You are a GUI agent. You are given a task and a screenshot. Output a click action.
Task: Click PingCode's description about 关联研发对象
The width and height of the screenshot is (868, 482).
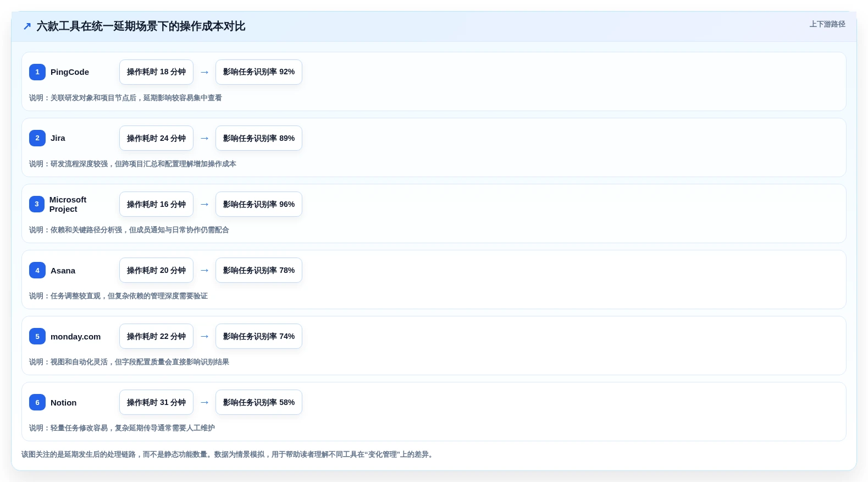(x=125, y=98)
